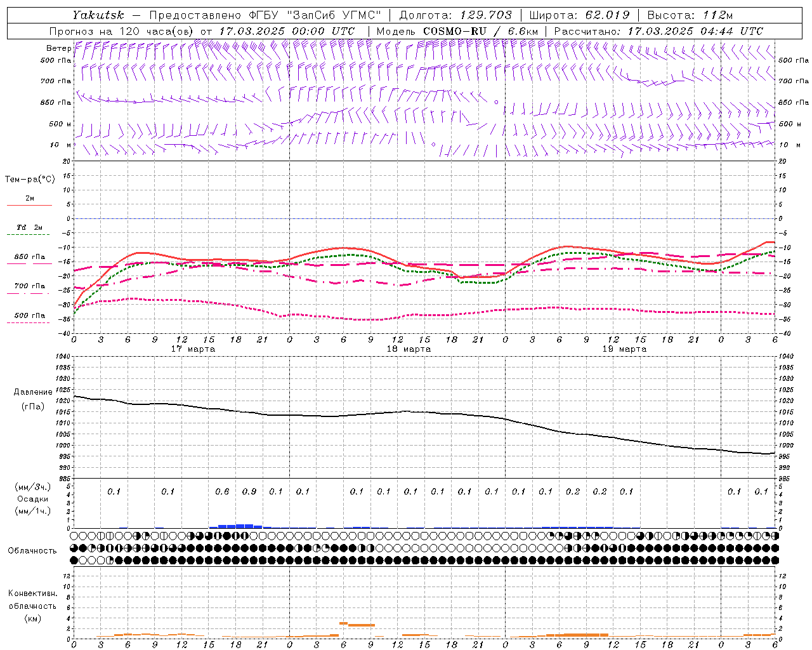
Task: Click the highest orange convective cloud bar
Action: 343,623
